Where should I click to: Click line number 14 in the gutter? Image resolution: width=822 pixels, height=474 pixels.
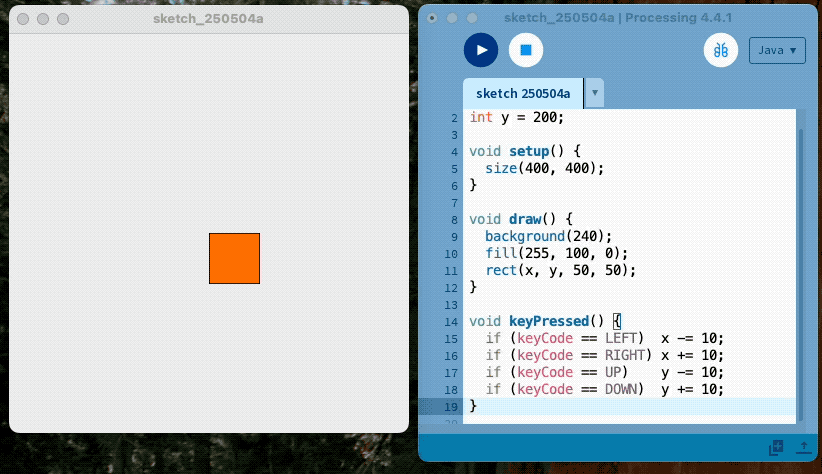pos(453,321)
